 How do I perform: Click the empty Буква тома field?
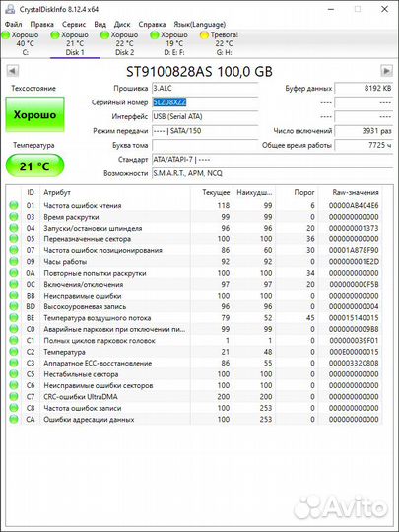click(205, 145)
